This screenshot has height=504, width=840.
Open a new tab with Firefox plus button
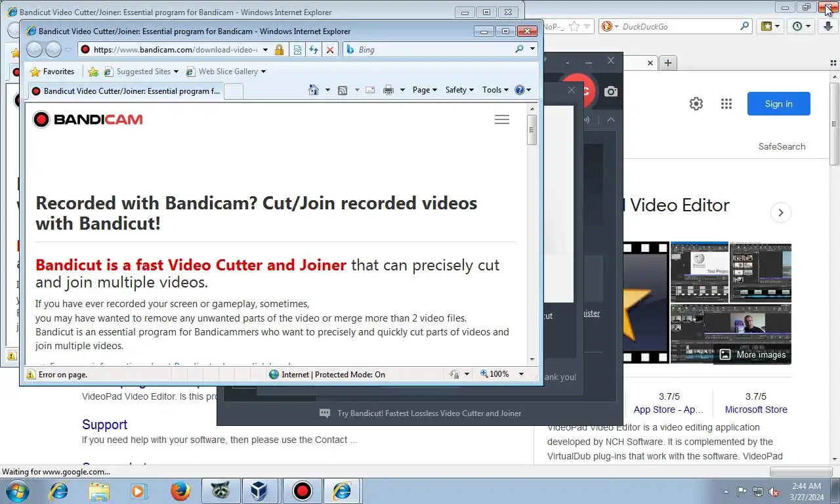(668, 63)
